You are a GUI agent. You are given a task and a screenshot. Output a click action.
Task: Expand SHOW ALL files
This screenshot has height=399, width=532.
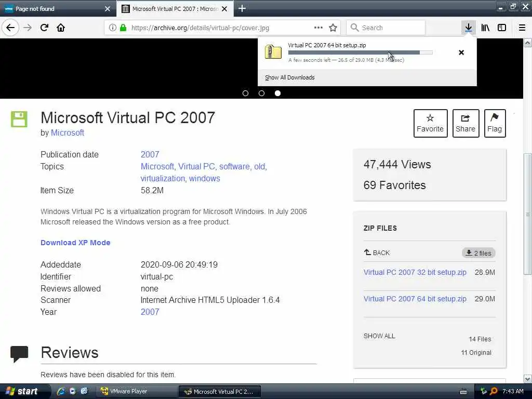pos(379,336)
